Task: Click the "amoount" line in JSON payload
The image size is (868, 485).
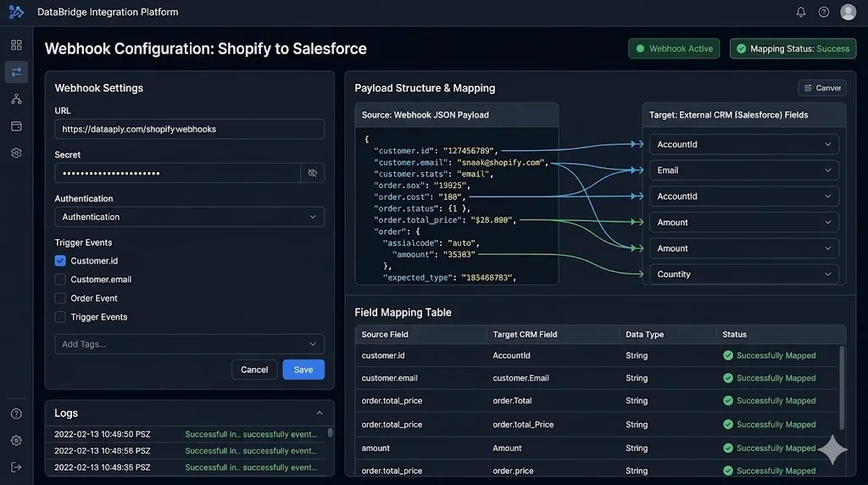Action: tap(434, 254)
